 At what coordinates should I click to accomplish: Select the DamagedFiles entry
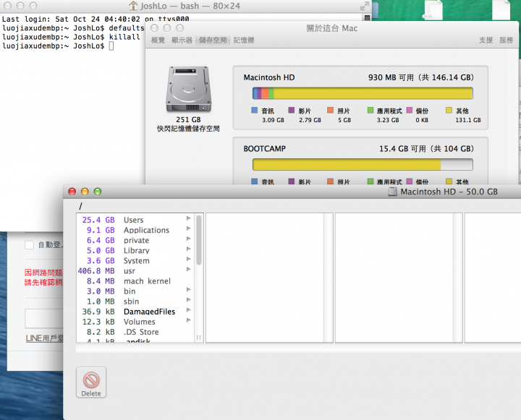(135, 312)
